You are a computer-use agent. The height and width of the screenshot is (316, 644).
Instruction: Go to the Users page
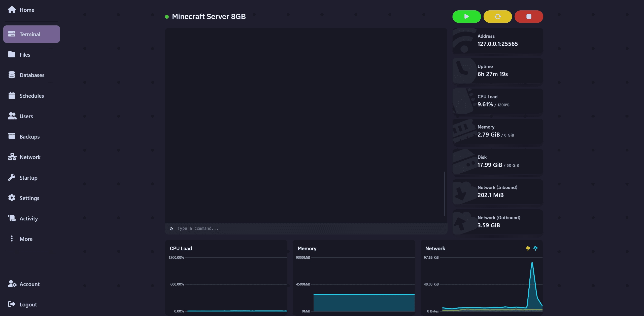26,116
